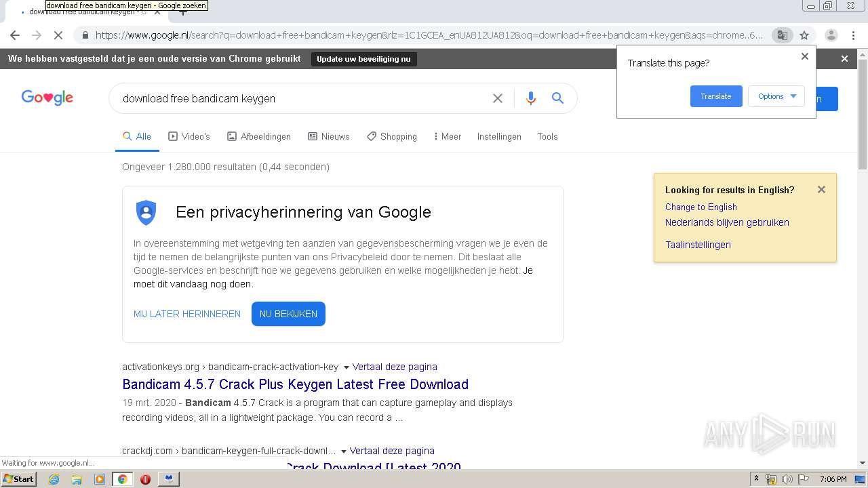Close the Looking for results in English box
The image size is (868, 488).
click(x=821, y=190)
